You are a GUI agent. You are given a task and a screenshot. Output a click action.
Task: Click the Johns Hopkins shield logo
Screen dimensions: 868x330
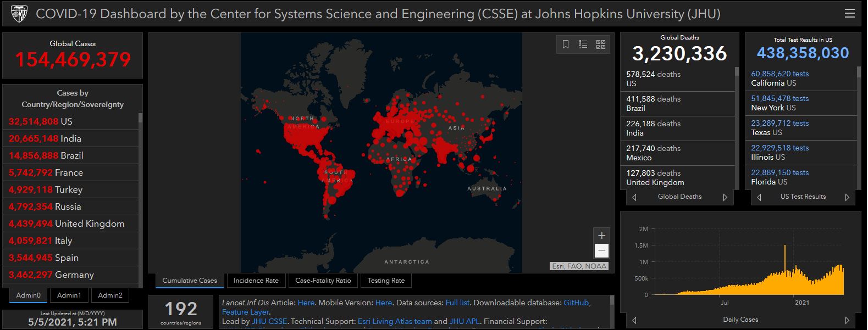(x=19, y=14)
